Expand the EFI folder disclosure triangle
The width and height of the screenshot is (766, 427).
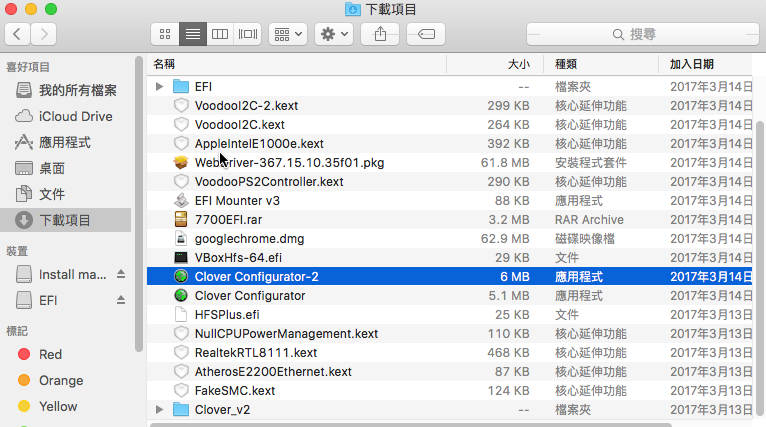click(x=159, y=86)
